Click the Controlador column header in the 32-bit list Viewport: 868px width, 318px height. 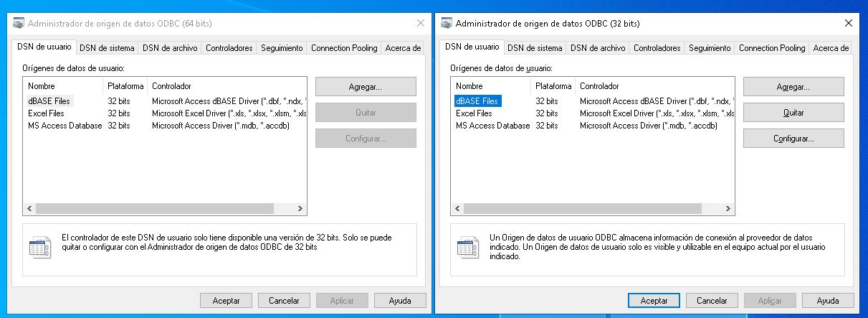599,86
